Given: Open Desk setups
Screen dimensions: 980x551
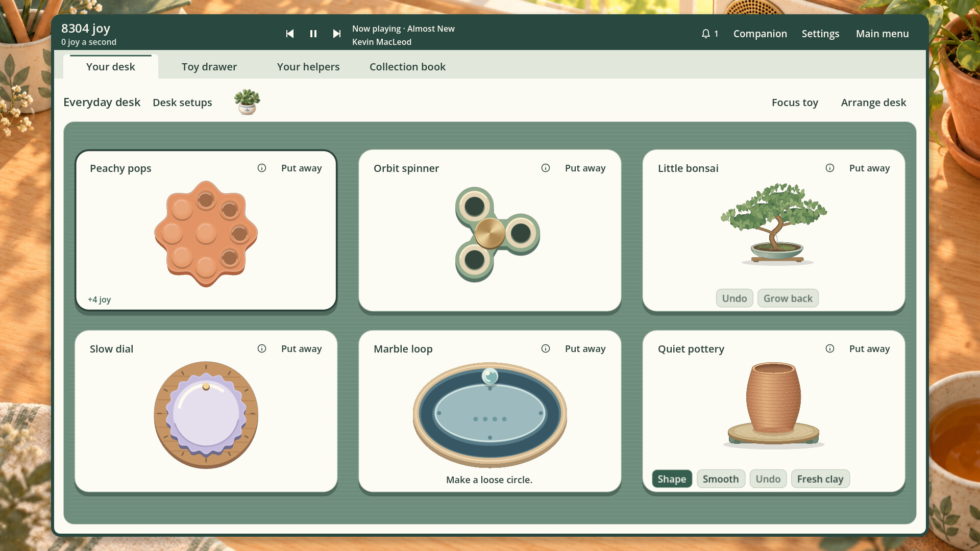Looking at the screenshot, I should click(x=182, y=103).
